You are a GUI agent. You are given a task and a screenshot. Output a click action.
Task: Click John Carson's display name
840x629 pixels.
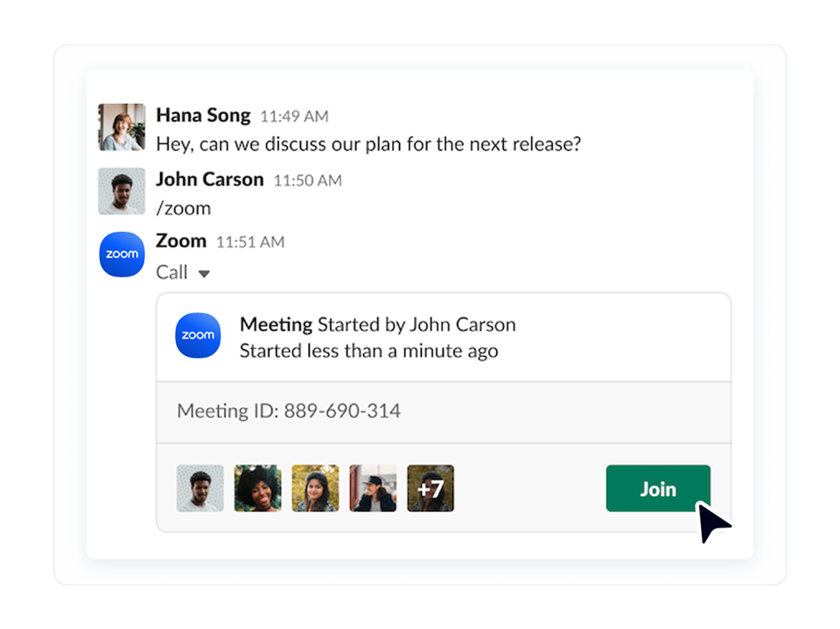[209, 179]
